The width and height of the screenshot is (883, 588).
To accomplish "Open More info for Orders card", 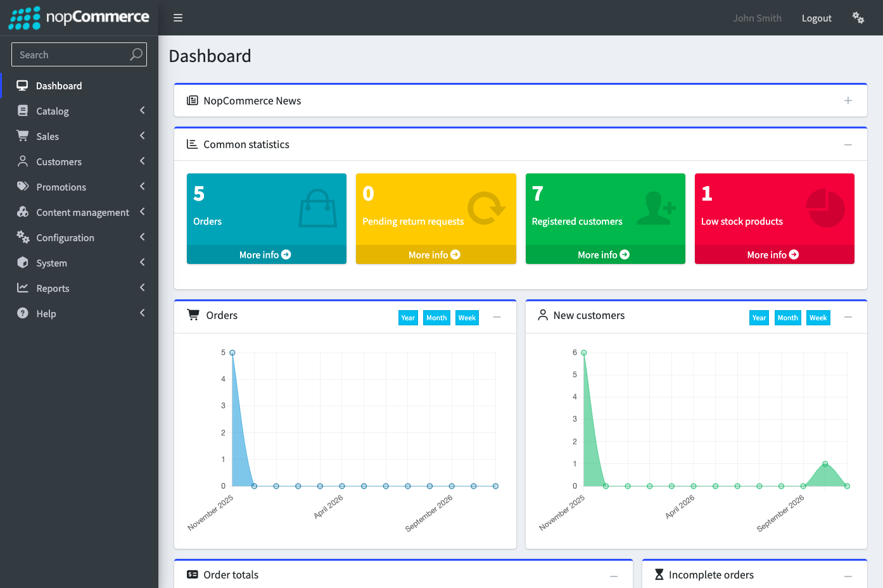I will 265,254.
